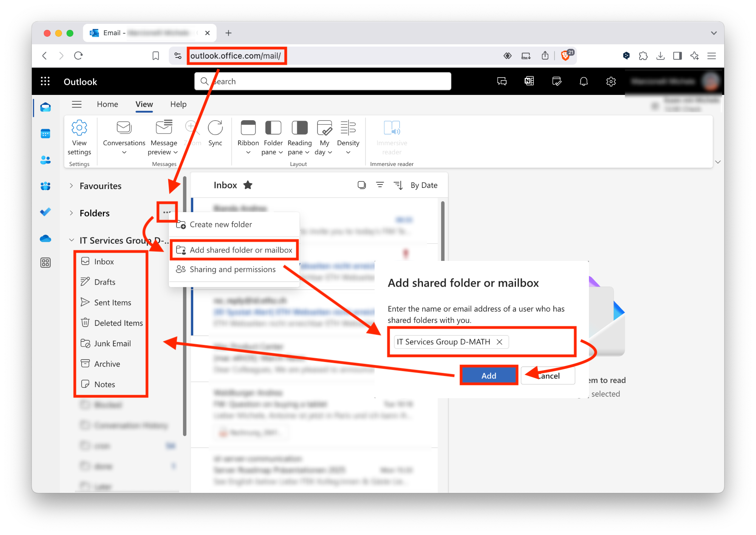Screen dimensions: 756x535
Task: Remove IT Services Group D-MATH chip
Action: coord(499,342)
